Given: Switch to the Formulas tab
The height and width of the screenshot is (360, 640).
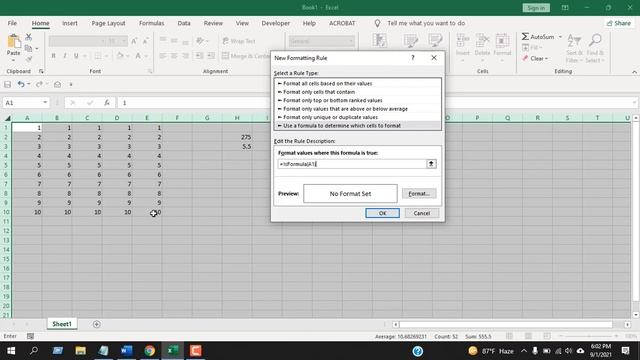Looking at the screenshot, I should point(151,23).
